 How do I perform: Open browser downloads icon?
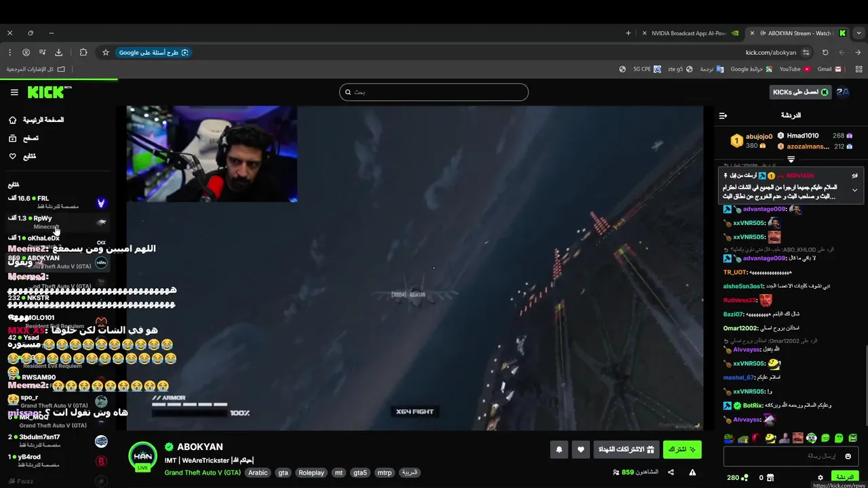tap(58, 52)
